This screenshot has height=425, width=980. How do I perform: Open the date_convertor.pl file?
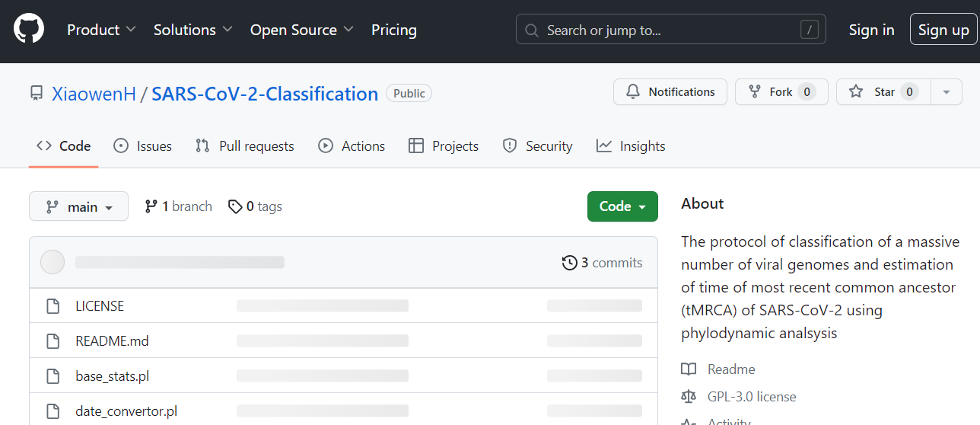click(x=126, y=411)
